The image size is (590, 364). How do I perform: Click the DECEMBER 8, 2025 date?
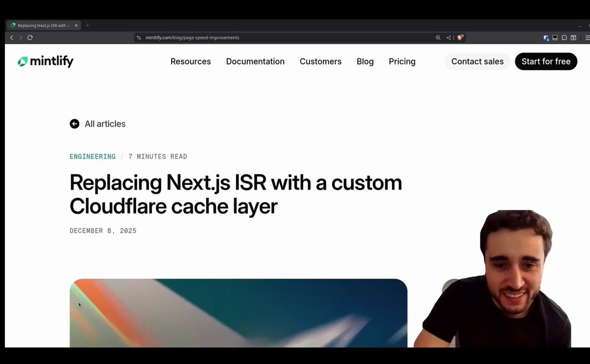click(x=103, y=231)
